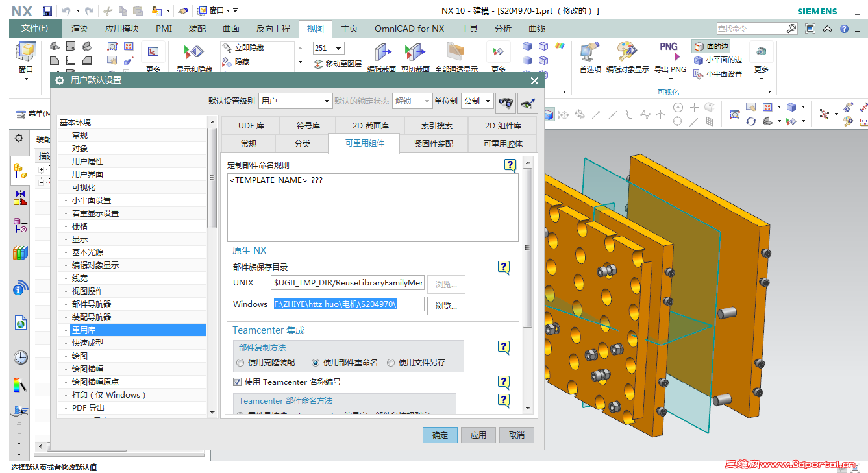Click the eye icon beside the binoculars
The image size is (868, 473).
(x=528, y=101)
